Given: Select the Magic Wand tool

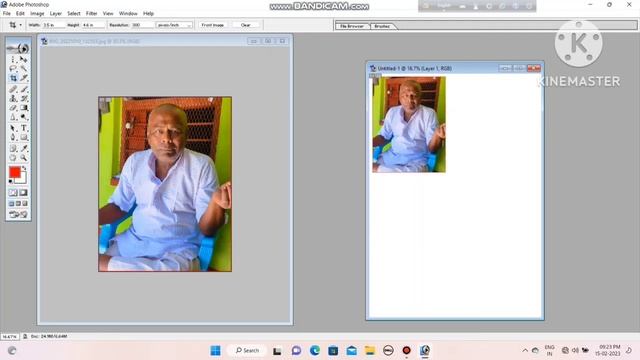Looking at the screenshot, I should [x=24, y=69].
